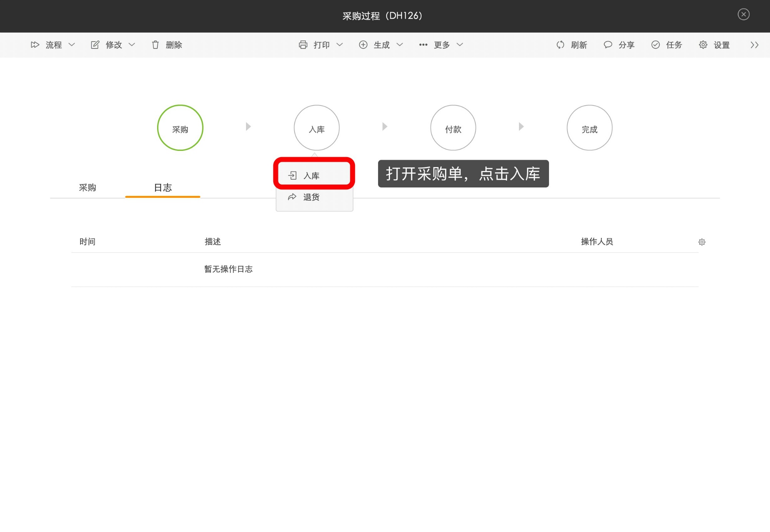Click the 退货 share arrow icon
This screenshot has width=770, height=532.
pyautogui.click(x=292, y=197)
